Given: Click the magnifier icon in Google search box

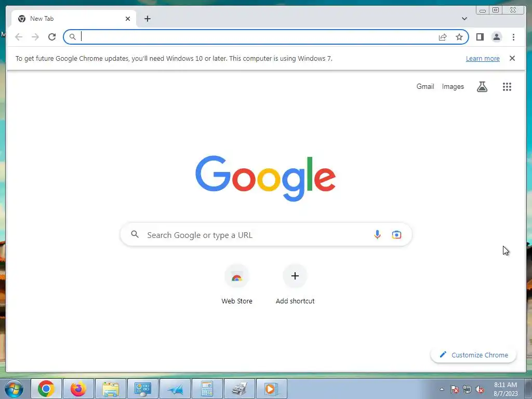Looking at the screenshot, I should [x=135, y=234].
